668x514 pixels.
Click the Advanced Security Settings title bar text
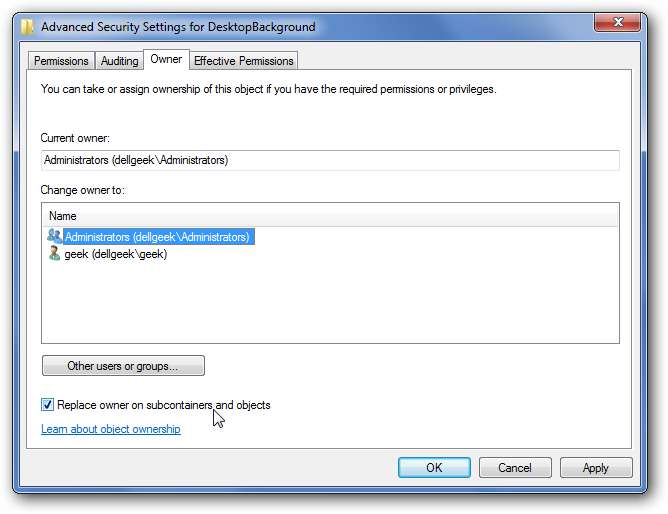178,27
